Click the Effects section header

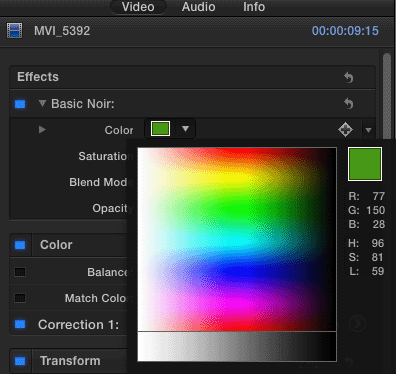tap(192, 77)
